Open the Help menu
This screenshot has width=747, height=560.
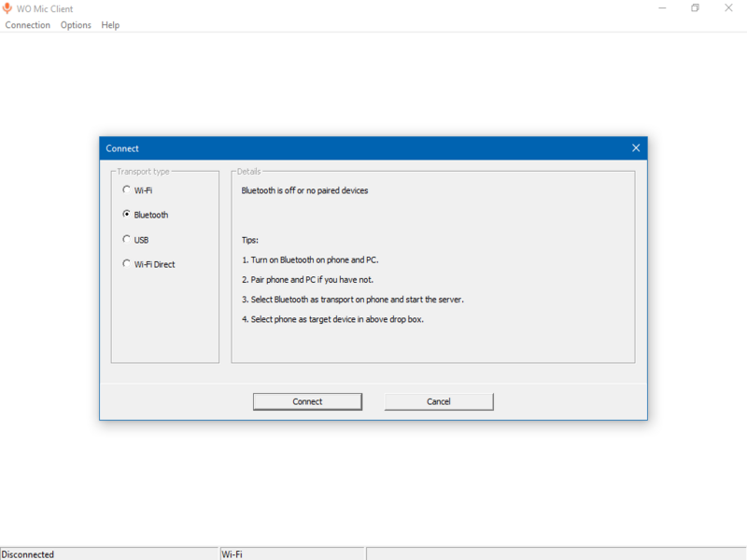pos(110,25)
